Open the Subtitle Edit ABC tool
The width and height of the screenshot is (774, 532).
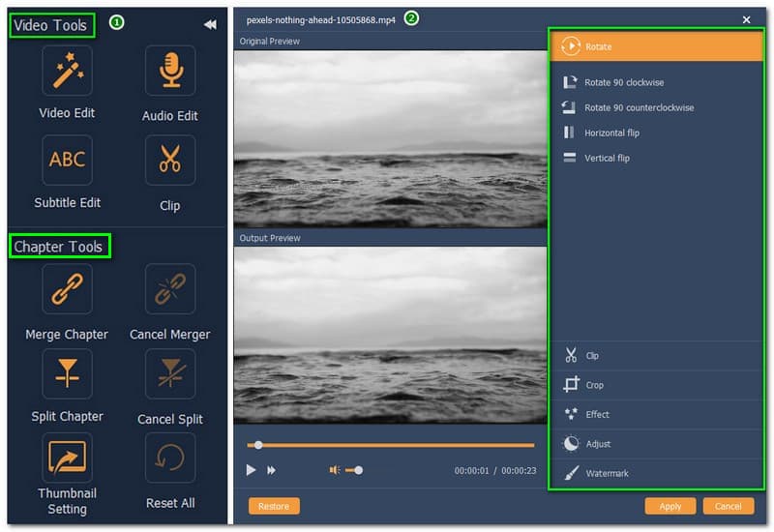tap(67, 161)
